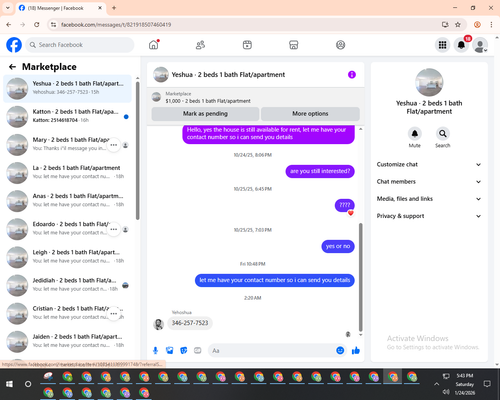Send a thumbs-up like
Viewport: 500px width, 400px height.
(356, 350)
